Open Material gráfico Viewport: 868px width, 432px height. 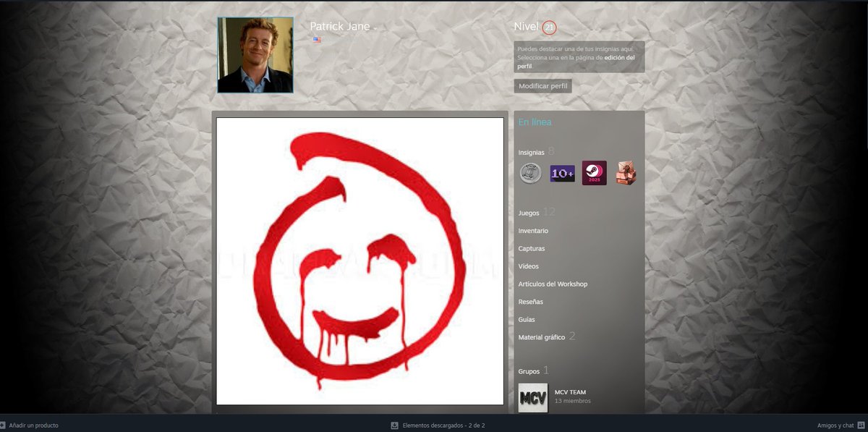pyautogui.click(x=542, y=337)
